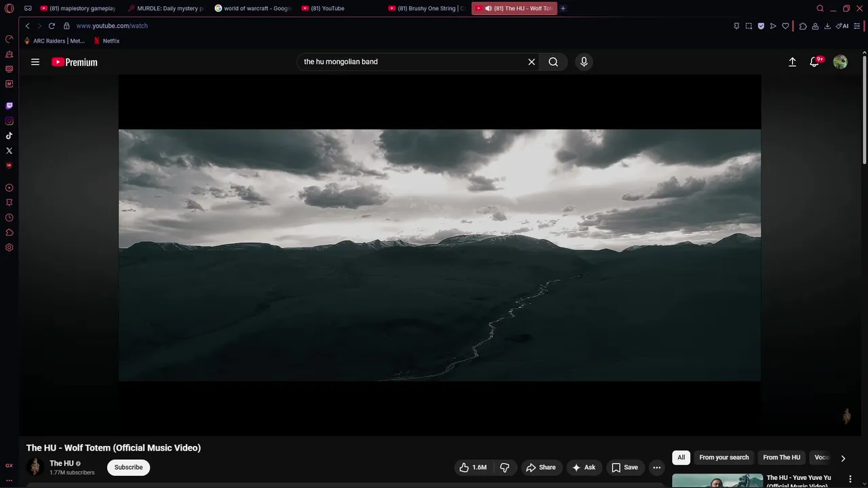Image resolution: width=868 pixels, height=488 pixels.
Task: Search by voice with microphone
Action: (584, 62)
